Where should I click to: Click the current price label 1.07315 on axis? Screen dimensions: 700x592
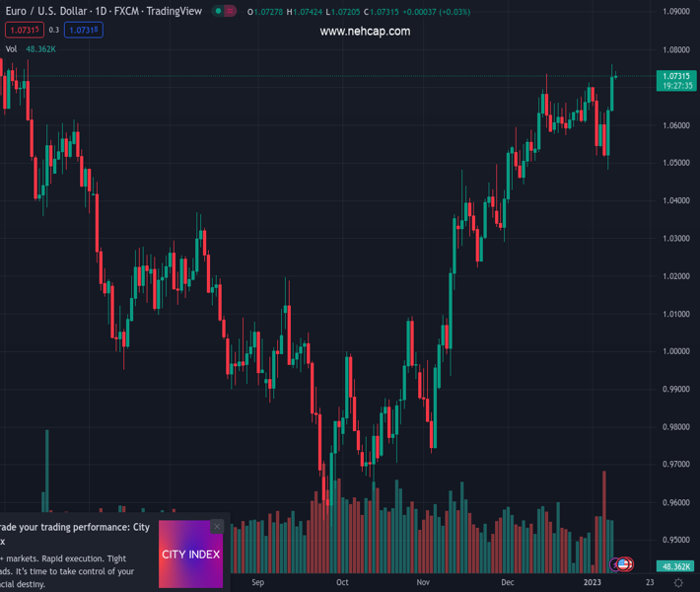pos(675,76)
